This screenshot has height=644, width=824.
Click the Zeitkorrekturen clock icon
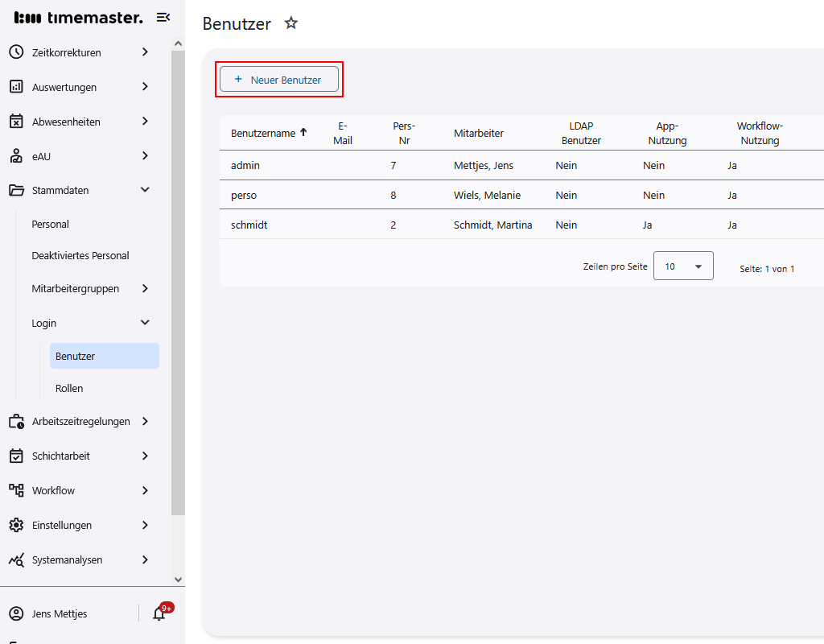click(x=16, y=52)
